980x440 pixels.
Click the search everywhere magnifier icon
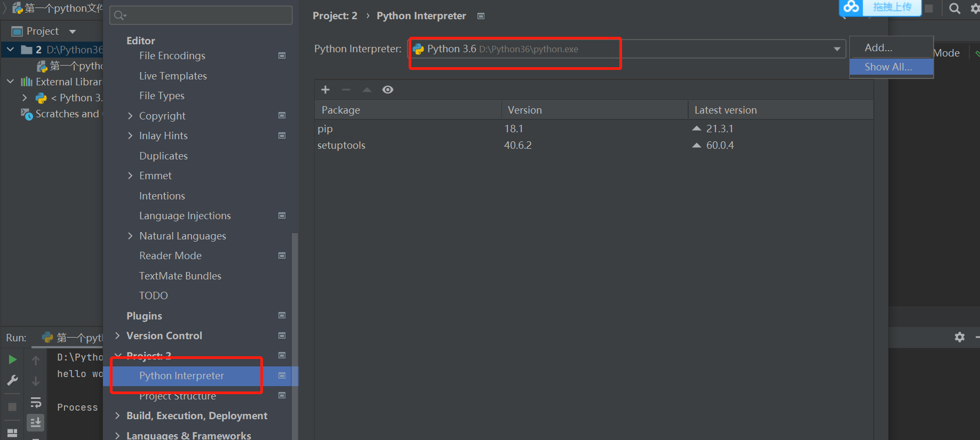click(955, 9)
